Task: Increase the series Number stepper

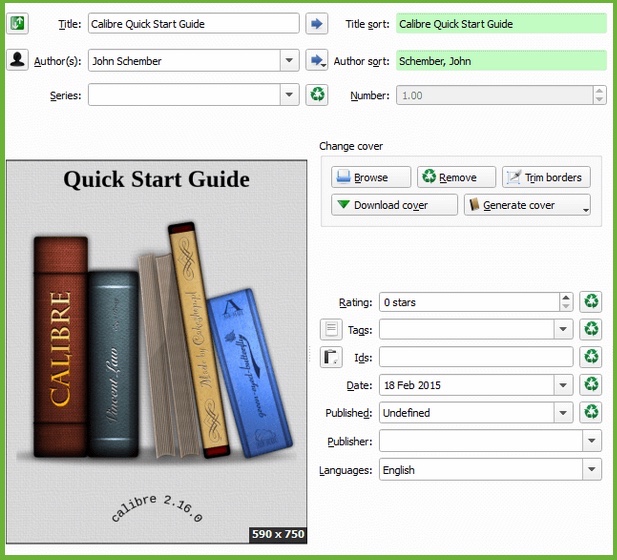Action: (x=599, y=91)
